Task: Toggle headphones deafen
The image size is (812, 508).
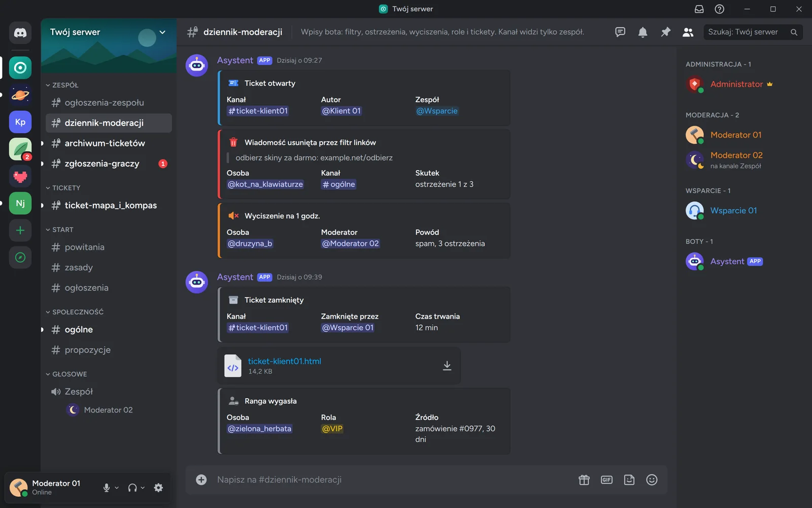Action: (x=132, y=488)
